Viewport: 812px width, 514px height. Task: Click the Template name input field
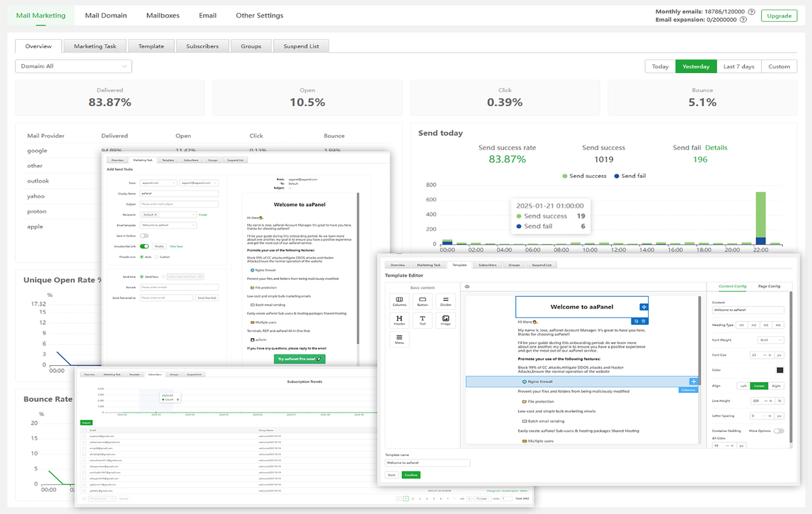coord(427,463)
